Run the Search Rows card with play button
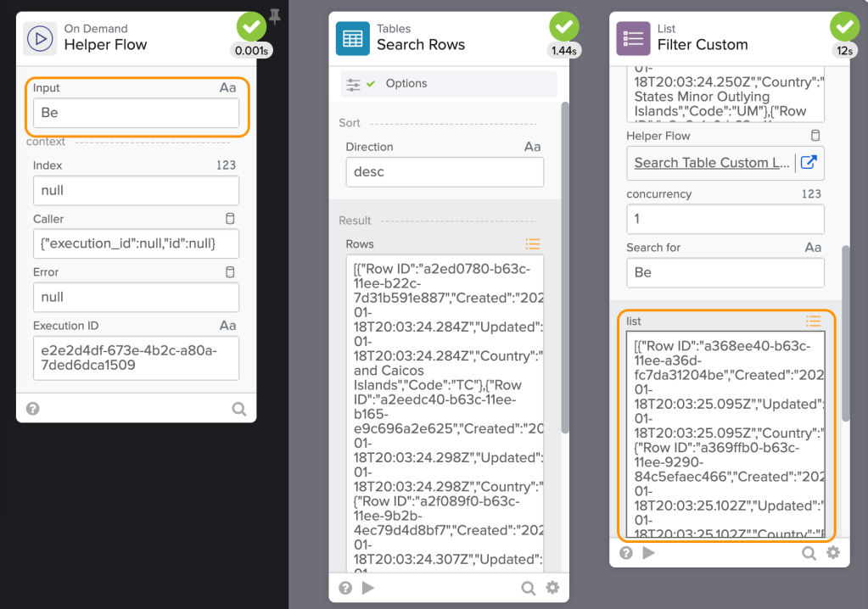The image size is (868, 609). click(368, 588)
